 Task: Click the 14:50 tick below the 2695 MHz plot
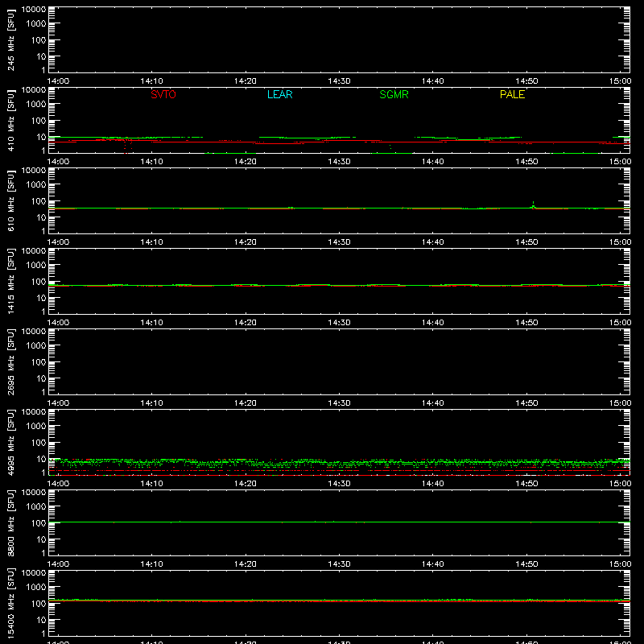pyautogui.click(x=526, y=403)
